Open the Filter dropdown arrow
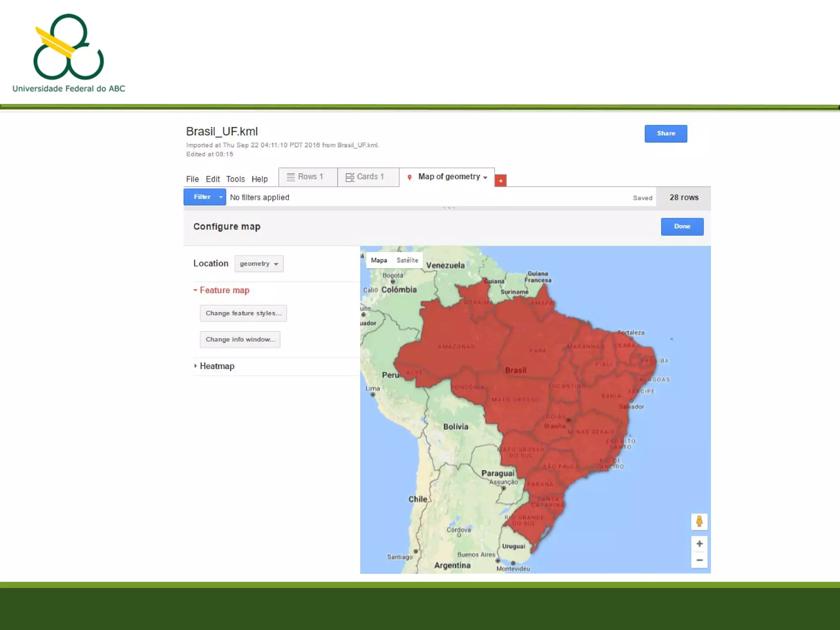 click(x=221, y=197)
